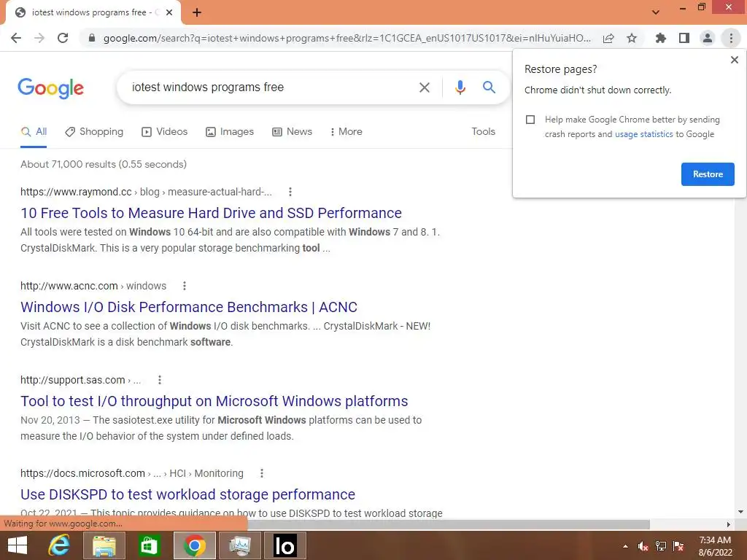This screenshot has height=560, width=747.
Task: Open the usage statistics link
Action: [643, 134]
